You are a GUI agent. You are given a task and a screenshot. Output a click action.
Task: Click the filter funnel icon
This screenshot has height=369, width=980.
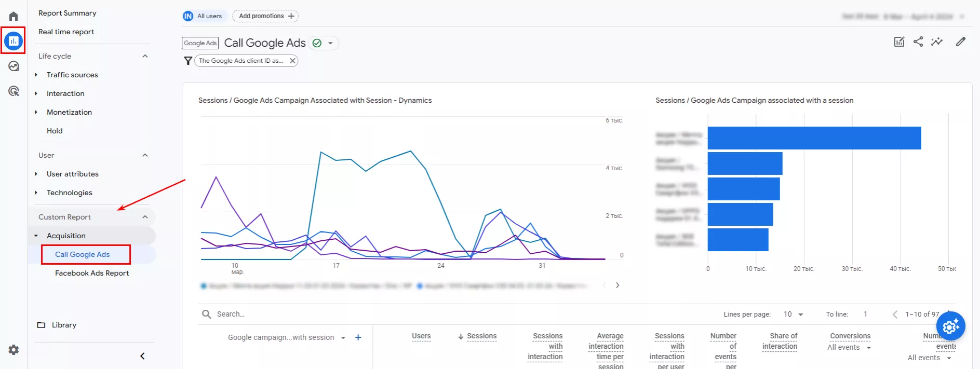tap(188, 61)
